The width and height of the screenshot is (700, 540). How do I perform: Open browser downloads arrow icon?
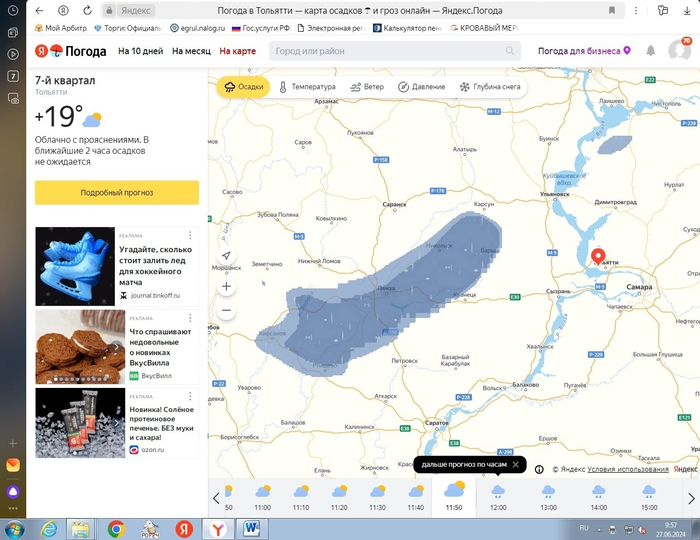point(687,10)
